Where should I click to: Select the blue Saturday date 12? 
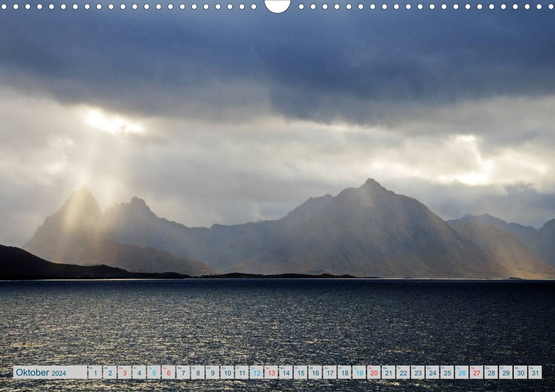[256, 373]
